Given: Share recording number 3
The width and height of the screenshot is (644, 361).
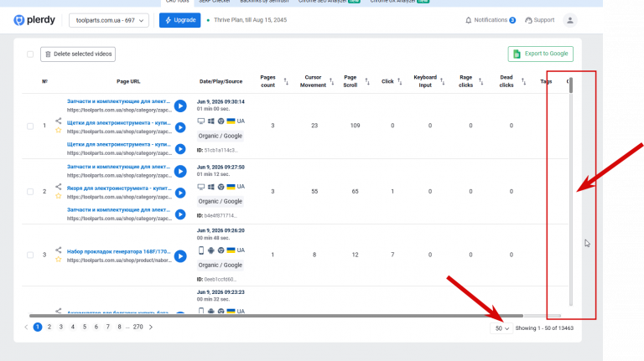Looking at the screenshot, I should (x=59, y=250).
